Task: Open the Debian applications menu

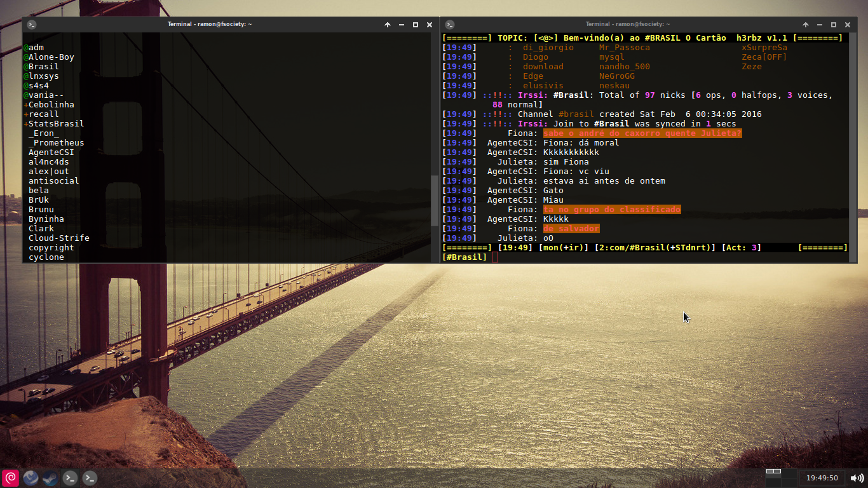Action: pos(11,478)
